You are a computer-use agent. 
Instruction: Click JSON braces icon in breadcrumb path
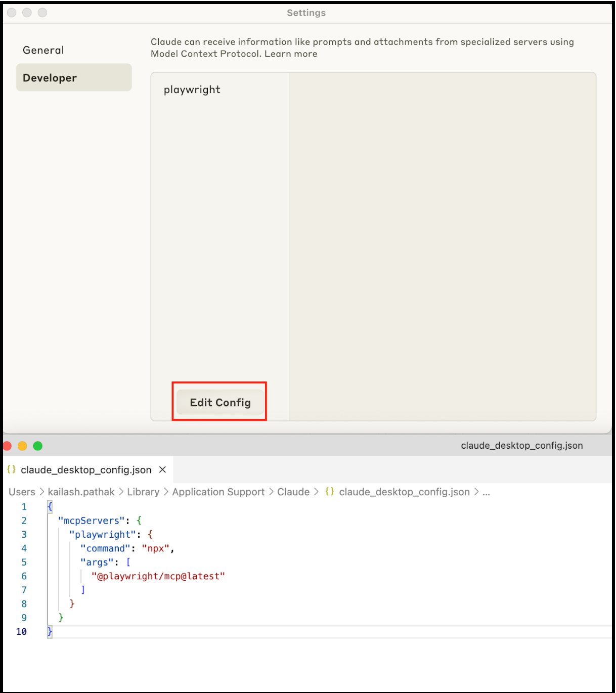(x=330, y=492)
